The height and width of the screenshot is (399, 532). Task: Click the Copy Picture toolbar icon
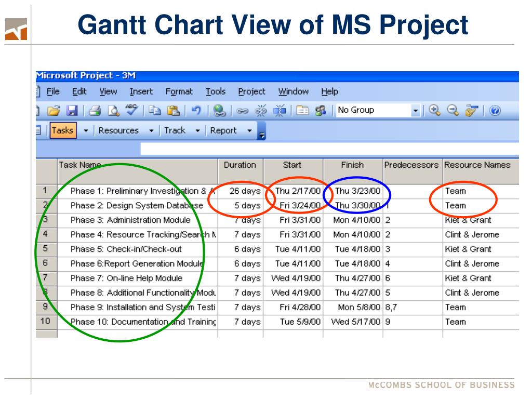click(x=471, y=111)
